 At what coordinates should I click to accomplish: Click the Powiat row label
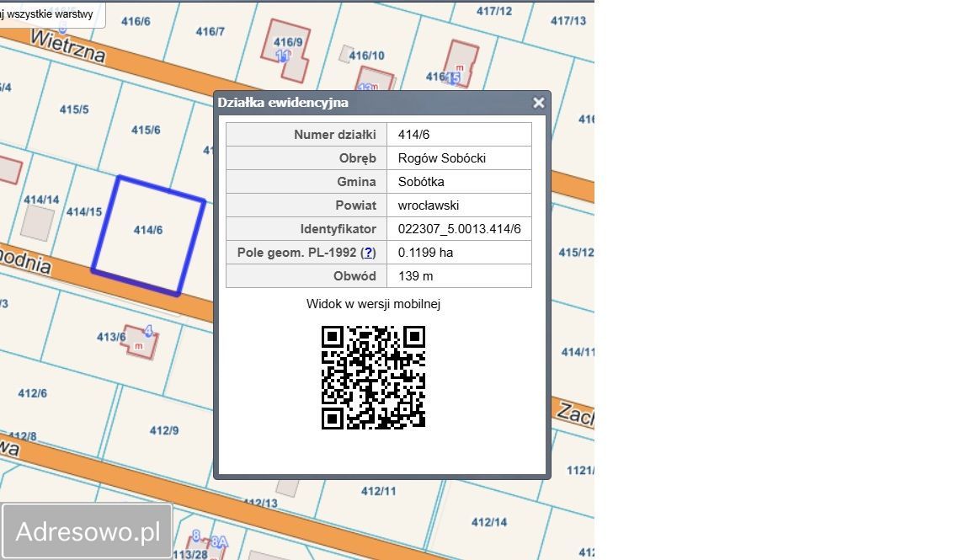[355, 205]
